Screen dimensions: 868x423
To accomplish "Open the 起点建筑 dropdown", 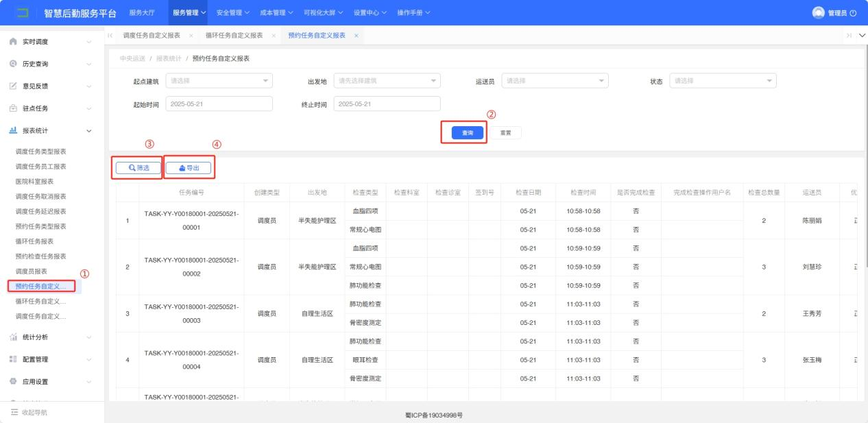I will 219,81.
